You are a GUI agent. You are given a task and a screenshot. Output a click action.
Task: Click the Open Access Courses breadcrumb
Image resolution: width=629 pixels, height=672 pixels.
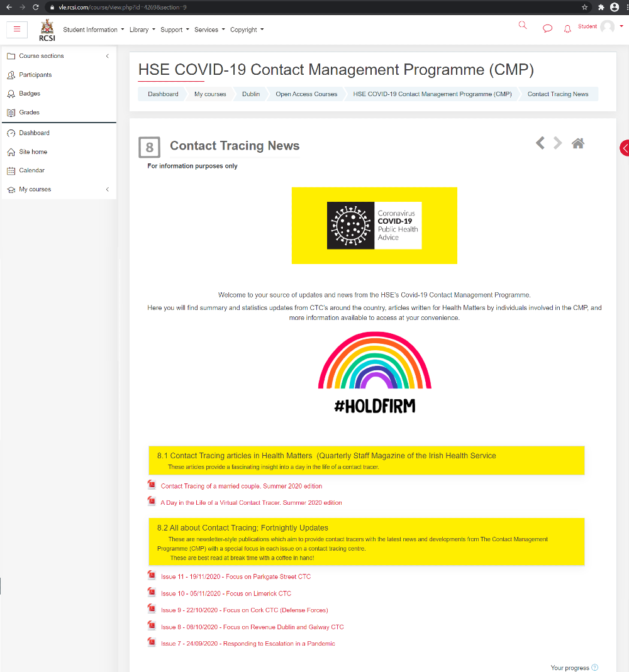pyautogui.click(x=306, y=94)
